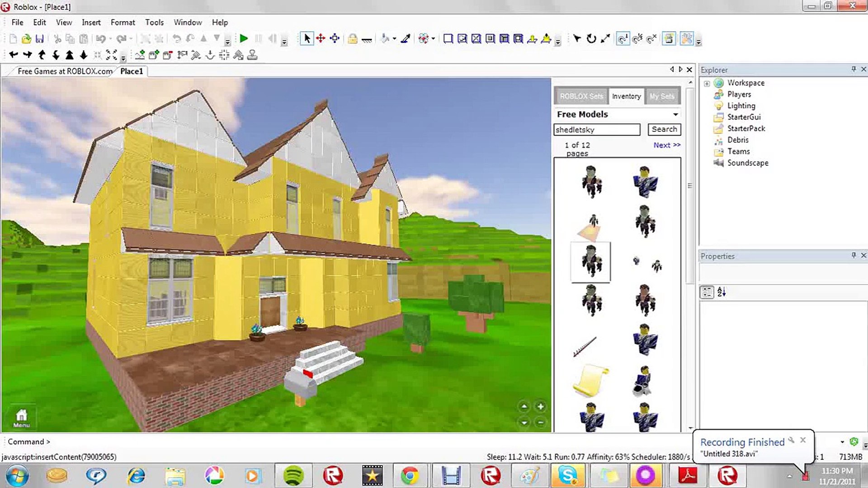Click the terrain Stamper tool icon
The image size is (868, 488).
pos(252,55)
